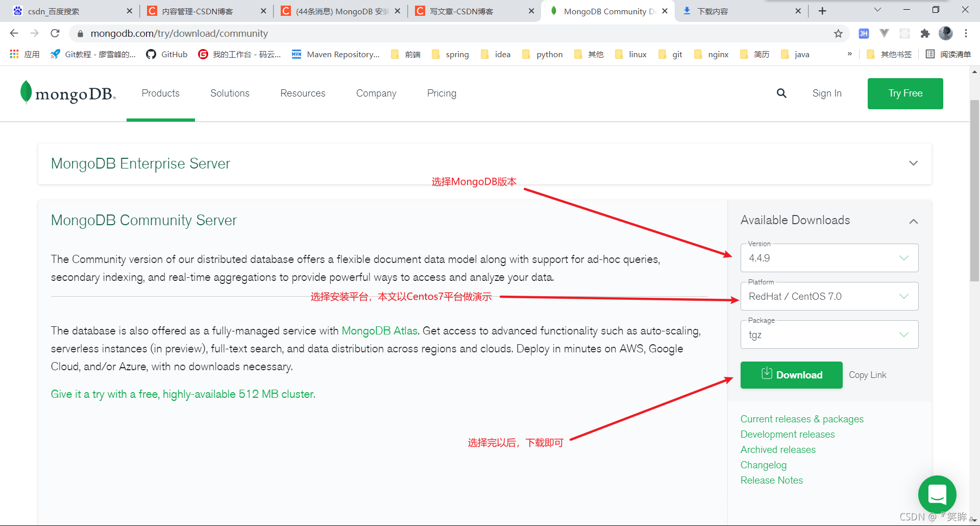Click Copy Link
Viewport: 980px width, 526px height.
click(x=867, y=375)
